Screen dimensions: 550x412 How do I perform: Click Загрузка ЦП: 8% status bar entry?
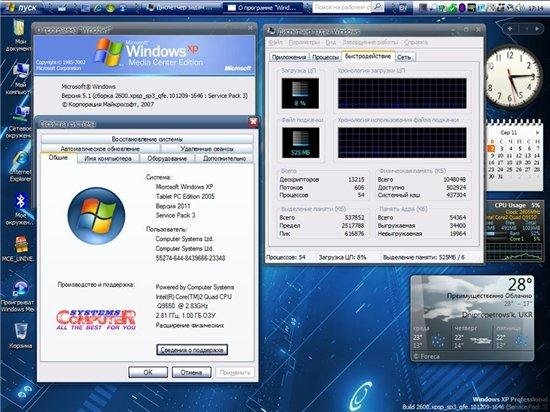342,257
